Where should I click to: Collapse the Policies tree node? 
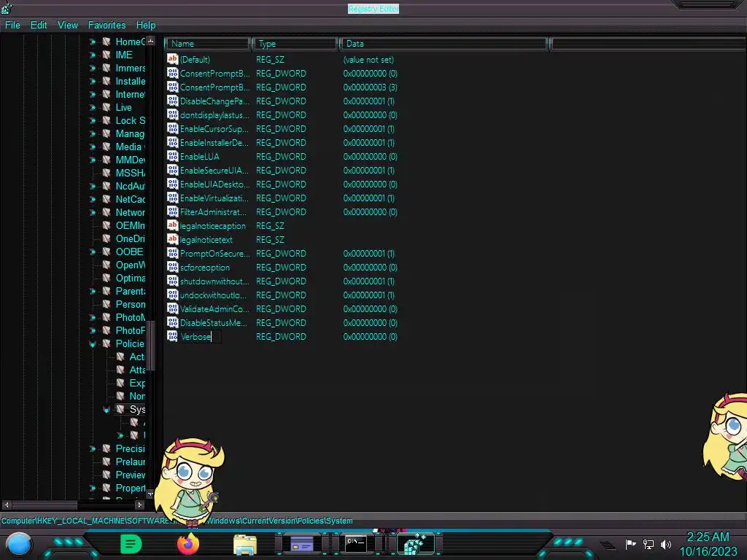click(93, 344)
